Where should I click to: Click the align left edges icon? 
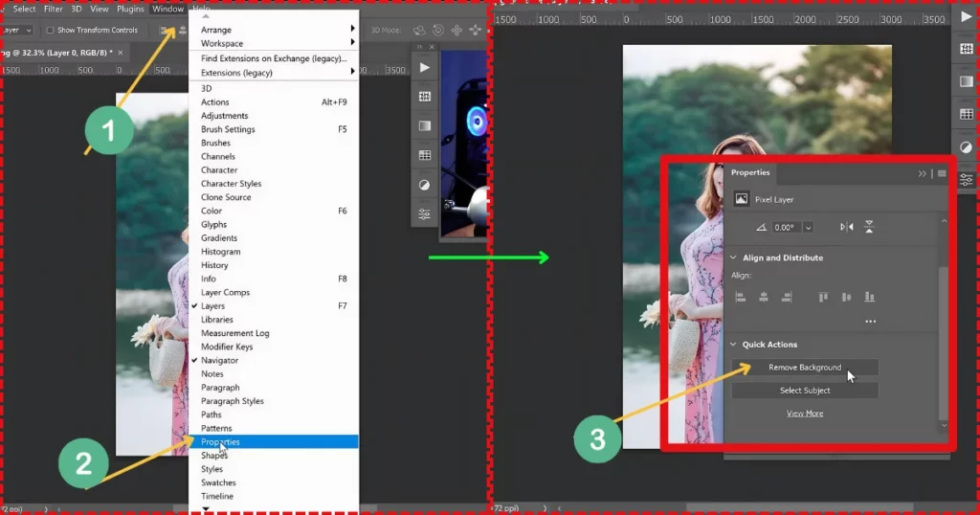[x=740, y=298]
